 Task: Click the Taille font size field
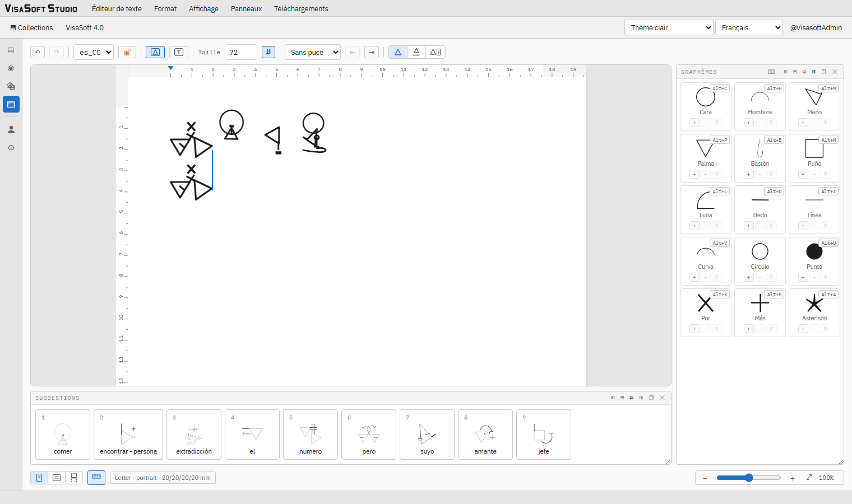(241, 52)
